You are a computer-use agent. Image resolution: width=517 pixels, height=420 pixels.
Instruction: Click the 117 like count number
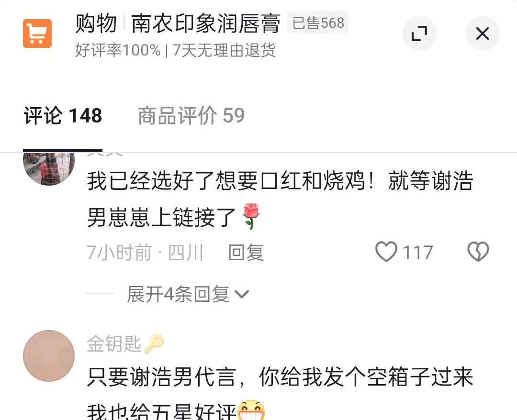[x=418, y=253]
